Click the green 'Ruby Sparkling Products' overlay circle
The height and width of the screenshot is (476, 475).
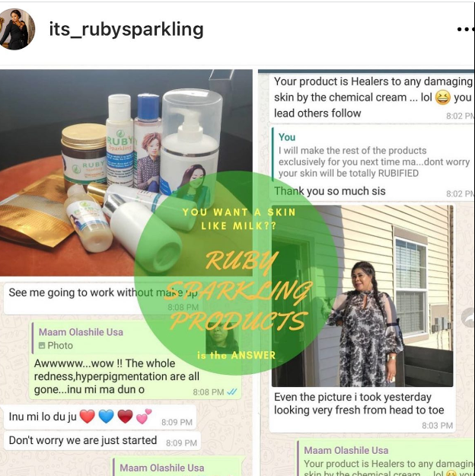[x=236, y=273]
